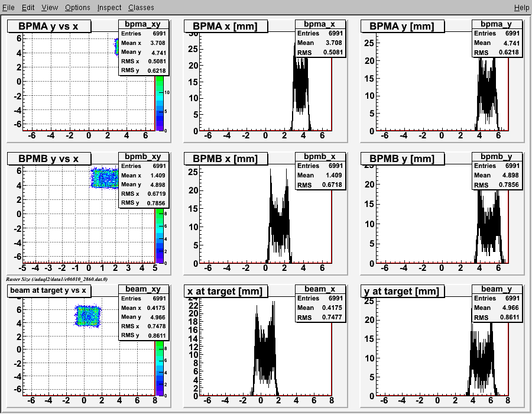Click the bpmb_y stats box header
The height and width of the screenshot is (414, 532).
tap(497, 157)
